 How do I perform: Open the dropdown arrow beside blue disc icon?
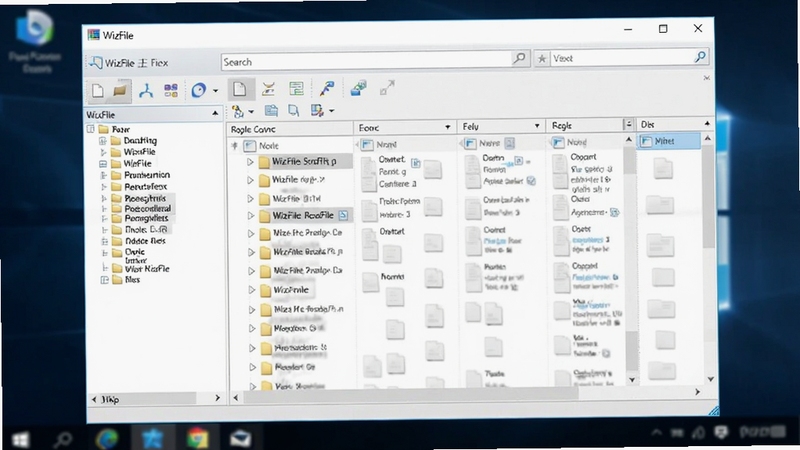(x=215, y=91)
